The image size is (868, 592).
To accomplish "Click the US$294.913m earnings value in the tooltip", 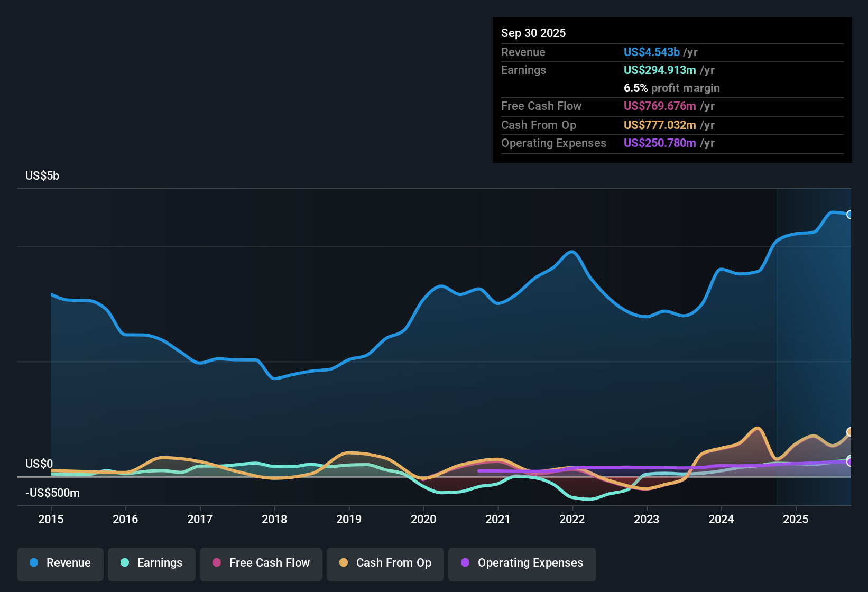I will [x=660, y=70].
